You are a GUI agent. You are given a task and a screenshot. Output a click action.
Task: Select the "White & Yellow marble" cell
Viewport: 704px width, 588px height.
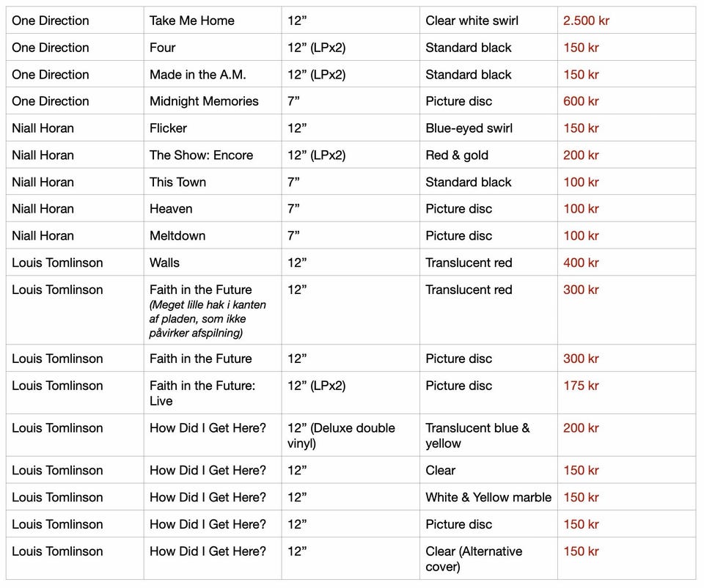point(488,497)
